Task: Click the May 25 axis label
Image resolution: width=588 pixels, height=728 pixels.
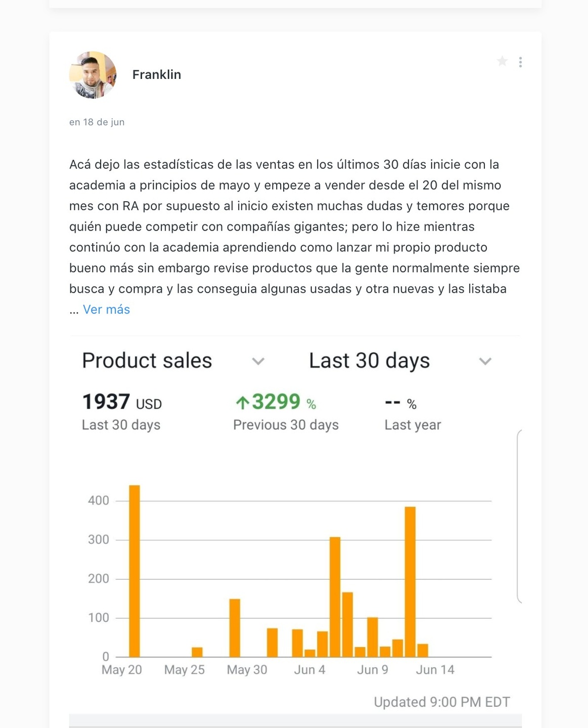Action: point(185,670)
